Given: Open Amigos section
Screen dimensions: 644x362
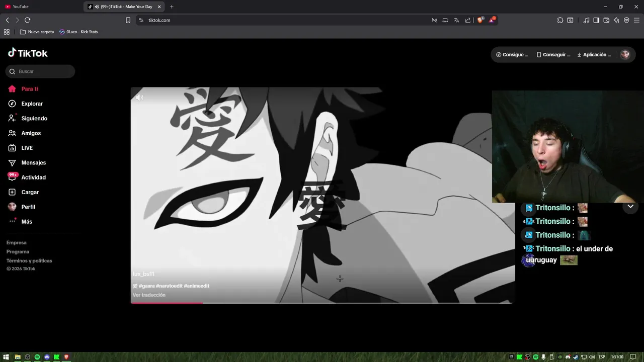Looking at the screenshot, I should tap(24, 133).
